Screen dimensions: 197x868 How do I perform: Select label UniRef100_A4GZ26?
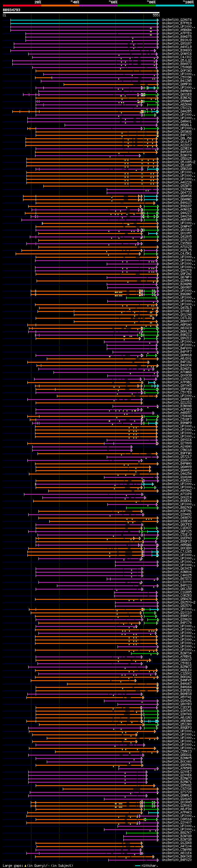point(176,182)
